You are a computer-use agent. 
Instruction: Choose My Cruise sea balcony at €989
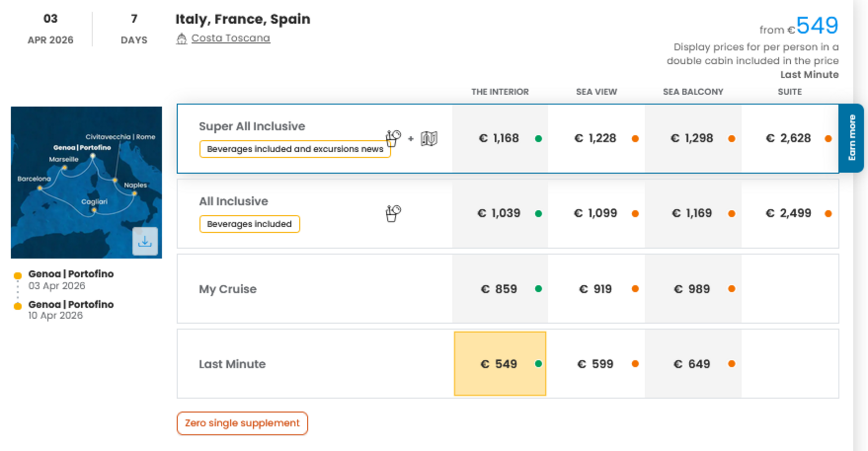pos(691,289)
